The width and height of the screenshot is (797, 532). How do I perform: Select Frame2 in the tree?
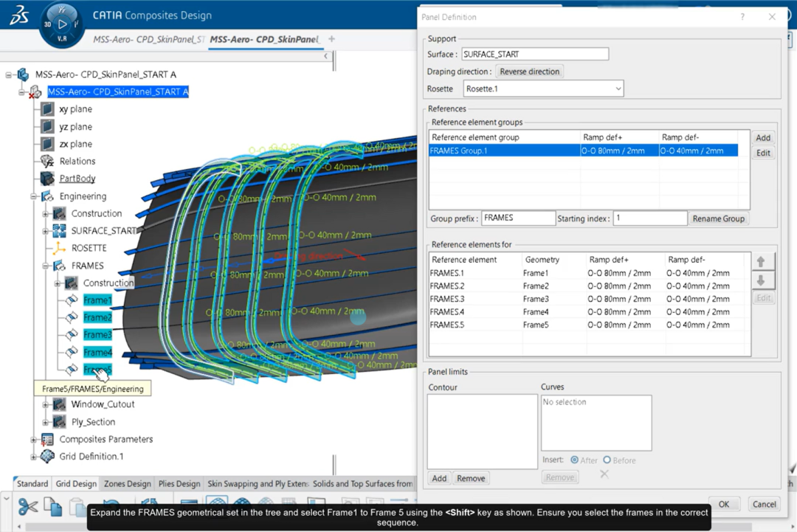97,317
